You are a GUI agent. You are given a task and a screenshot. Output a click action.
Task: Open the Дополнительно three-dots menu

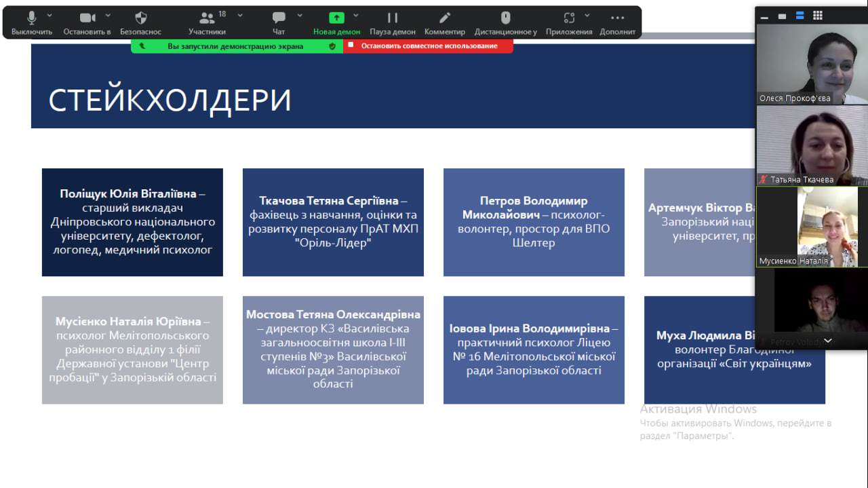click(617, 18)
